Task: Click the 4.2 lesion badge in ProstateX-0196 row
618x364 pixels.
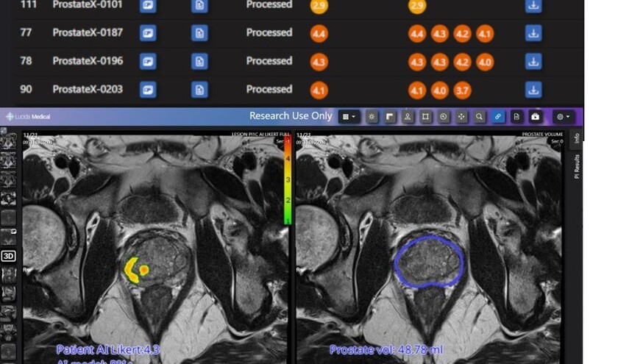Action: 462,63
